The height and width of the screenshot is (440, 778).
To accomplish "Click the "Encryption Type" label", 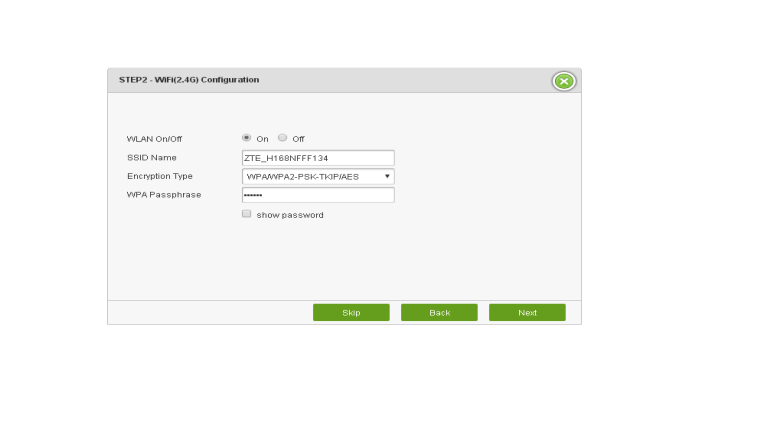I will pos(159,176).
